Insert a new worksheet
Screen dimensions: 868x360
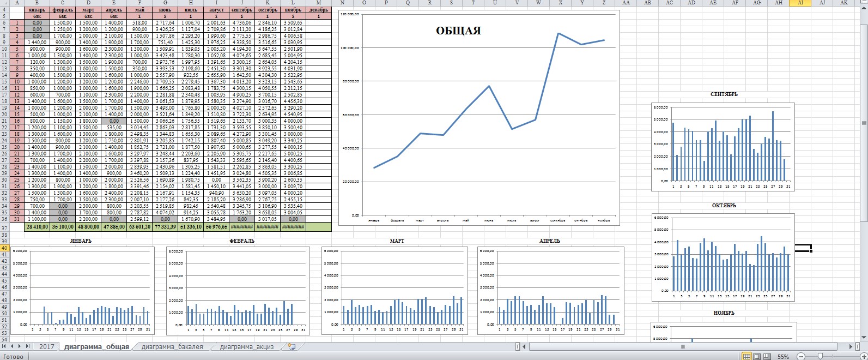point(292,346)
